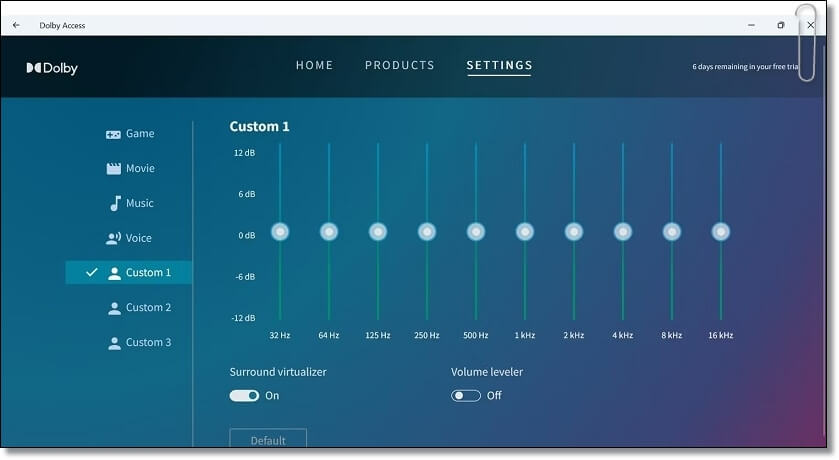This screenshot has height=460, width=839.
Task: Click the Custom 1 person icon
Action: click(x=114, y=273)
